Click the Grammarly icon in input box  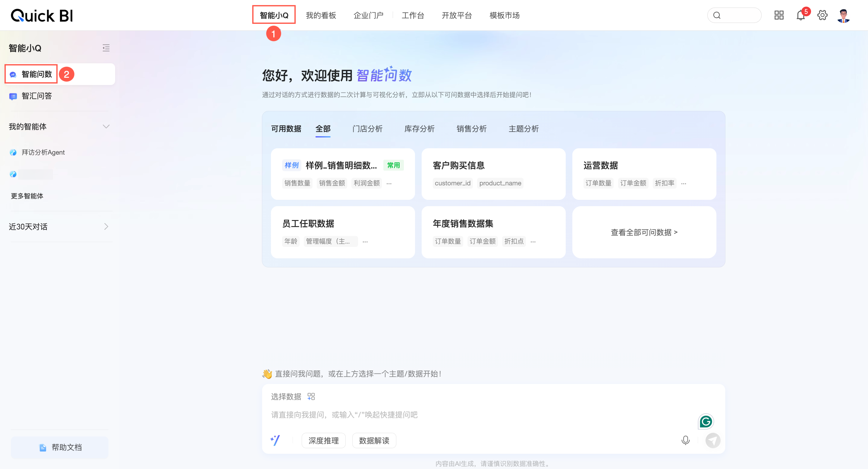pyautogui.click(x=706, y=421)
